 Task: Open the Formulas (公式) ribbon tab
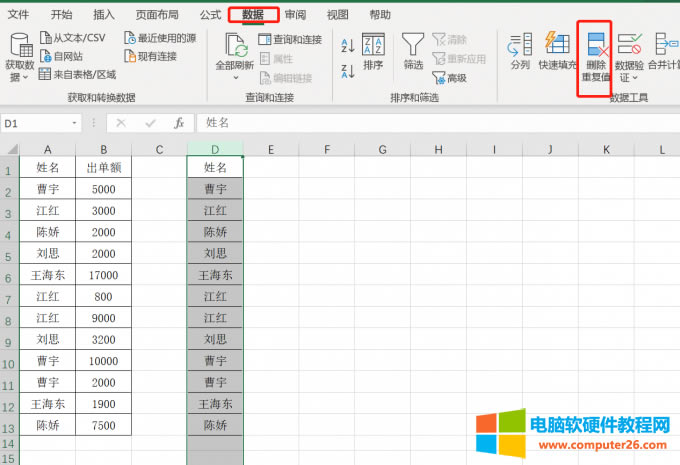[210, 15]
